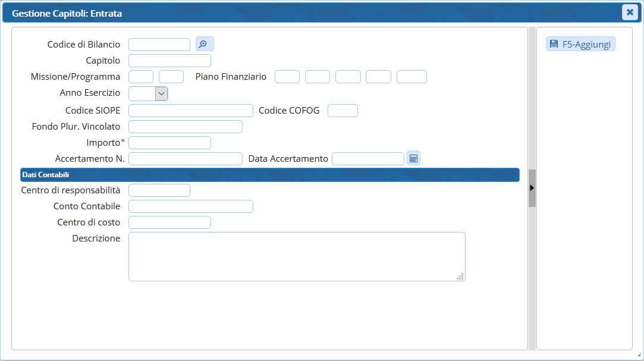Click the Centro di responsabilità field
This screenshot has width=644, height=361.
(x=159, y=190)
